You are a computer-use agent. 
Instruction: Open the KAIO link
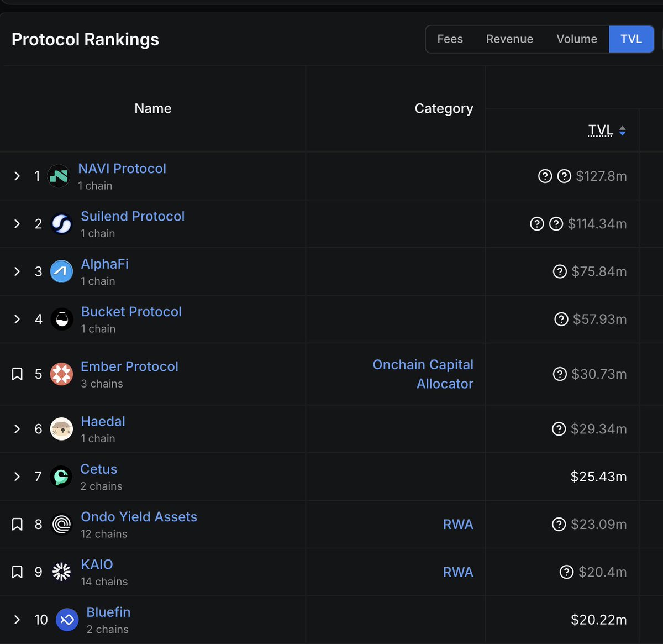coord(97,564)
